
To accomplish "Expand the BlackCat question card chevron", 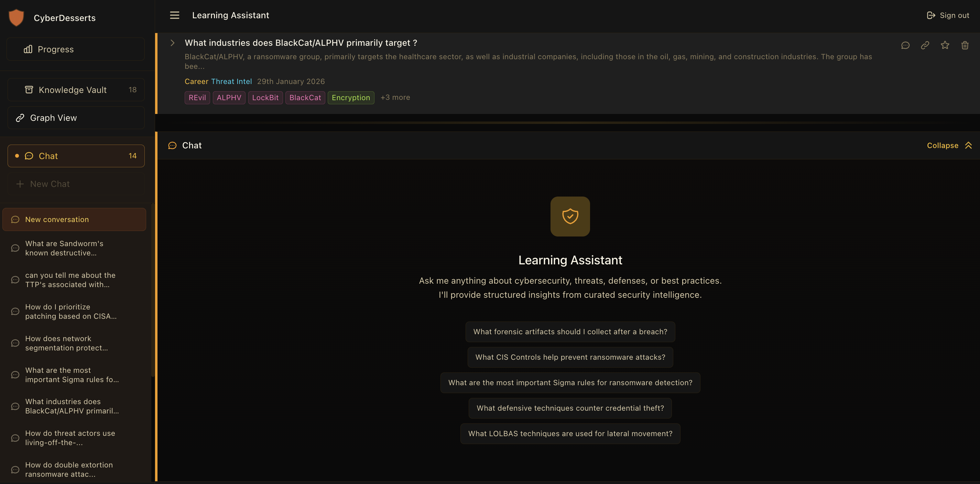I will click(172, 43).
